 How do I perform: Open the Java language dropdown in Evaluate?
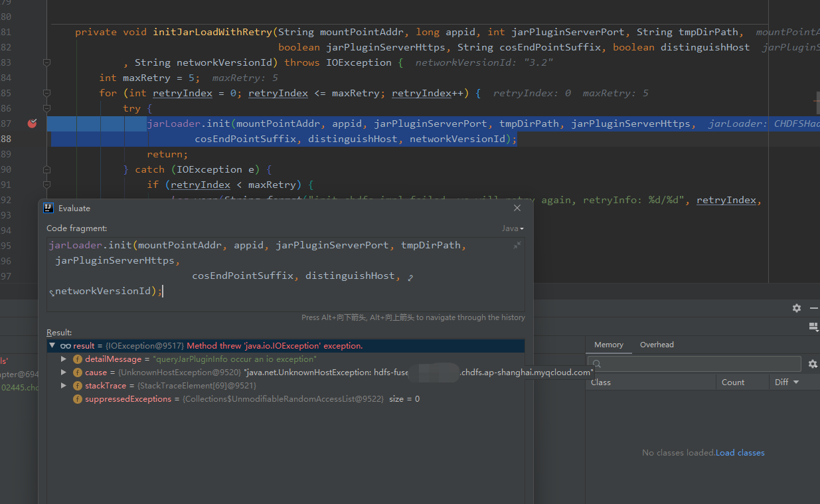pyautogui.click(x=513, y=228)
